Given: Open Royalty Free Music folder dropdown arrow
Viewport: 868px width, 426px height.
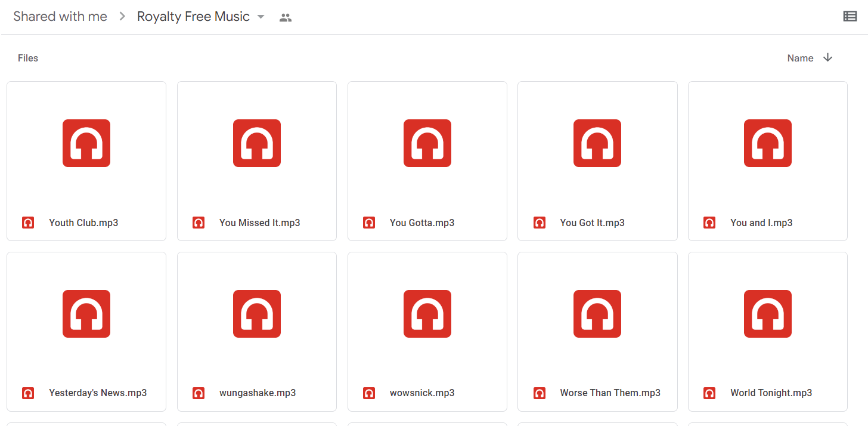Looking at the screenshot, I should (261, 17).
